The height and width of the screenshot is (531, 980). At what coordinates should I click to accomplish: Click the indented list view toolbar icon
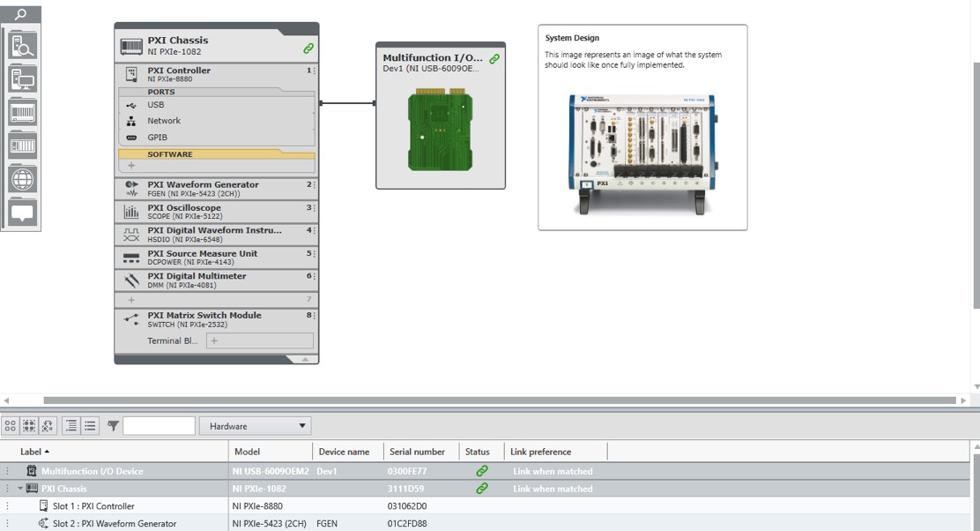(x=71, y=426)
